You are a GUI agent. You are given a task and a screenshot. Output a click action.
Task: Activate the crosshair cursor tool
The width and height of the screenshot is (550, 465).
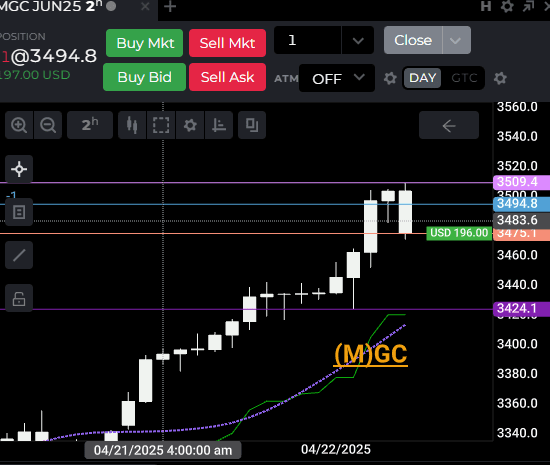click(19, 169)
